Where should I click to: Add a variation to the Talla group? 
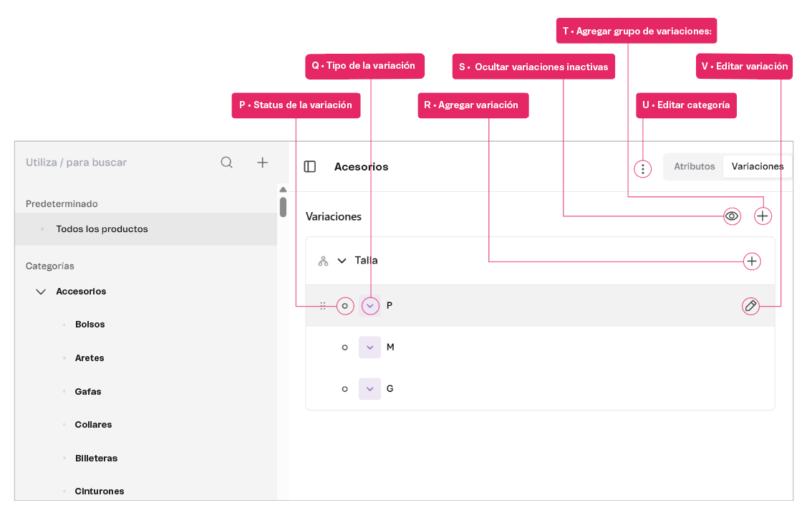752,262
